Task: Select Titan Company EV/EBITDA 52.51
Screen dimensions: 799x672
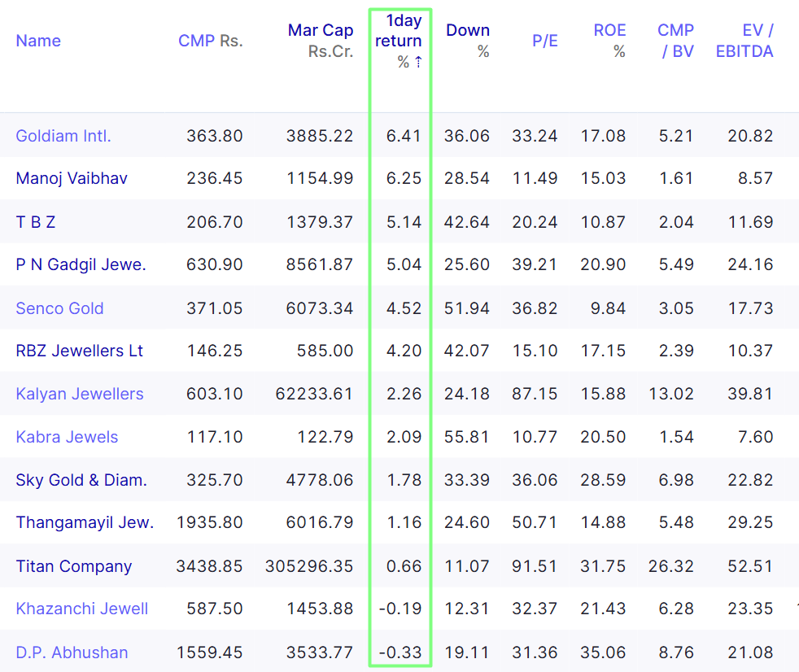Action: coord(751,566)
